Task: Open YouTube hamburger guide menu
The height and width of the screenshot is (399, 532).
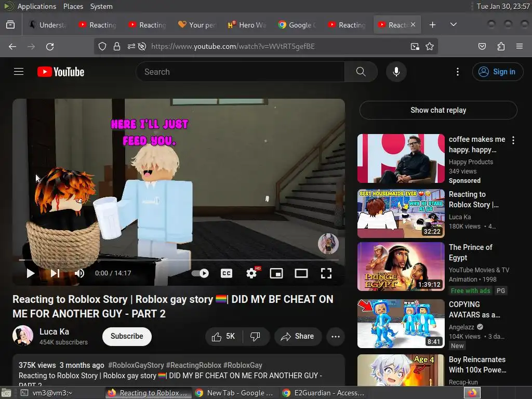Action: tap(19, 72)
